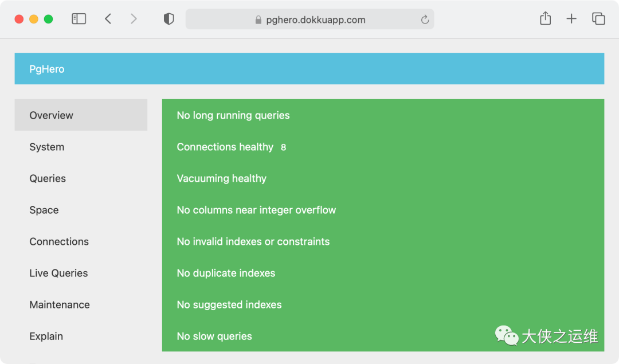This screenshot has height=364, width=619.
Task: Click 'Connections healthy' status text
Action: (225, 147)
